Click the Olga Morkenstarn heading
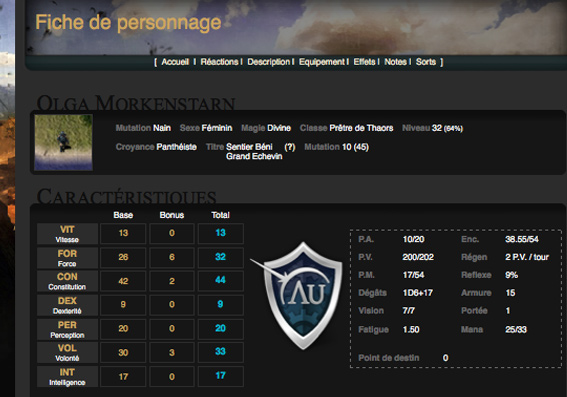Image resolution: width=567 pixels, height=397 pixels. point(136,103)
